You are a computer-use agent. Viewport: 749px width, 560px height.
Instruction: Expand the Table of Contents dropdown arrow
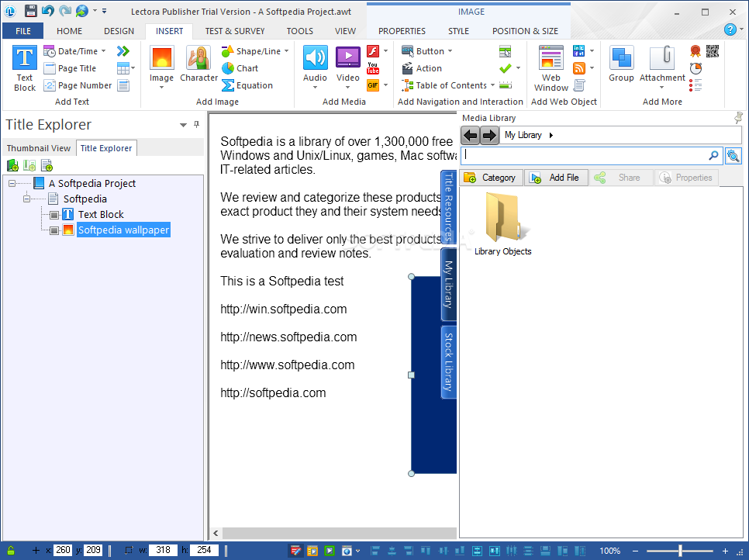click(492, 85)
